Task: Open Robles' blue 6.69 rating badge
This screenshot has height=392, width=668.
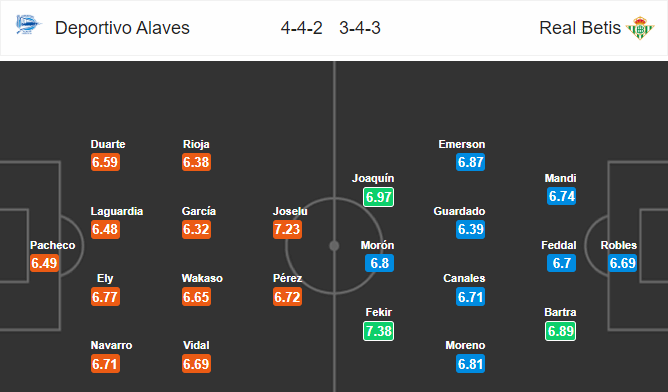Action: tap(622, 263)
